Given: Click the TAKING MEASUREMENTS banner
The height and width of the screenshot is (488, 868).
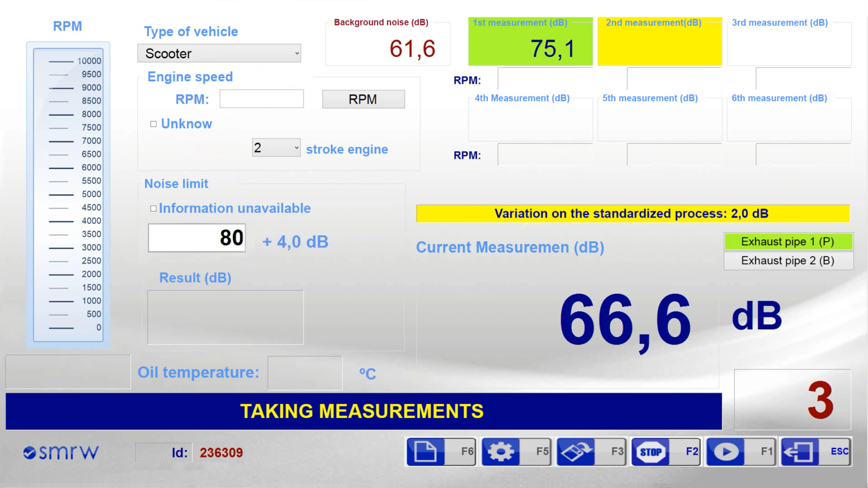Looking at the screenshot, I should coord(362,411).
